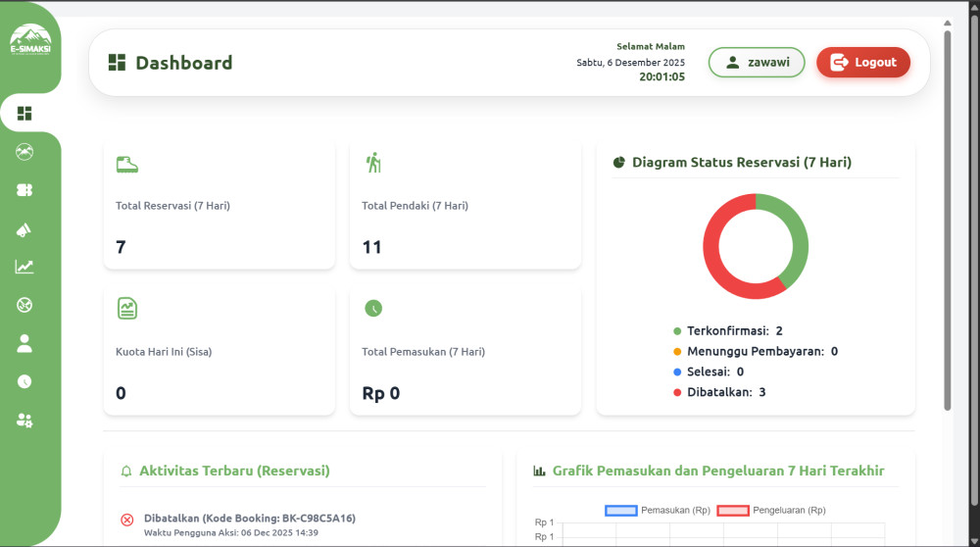Open the users settings gear icon in sidebar
This screenshot has width=980, height=547.
point(24,421)
